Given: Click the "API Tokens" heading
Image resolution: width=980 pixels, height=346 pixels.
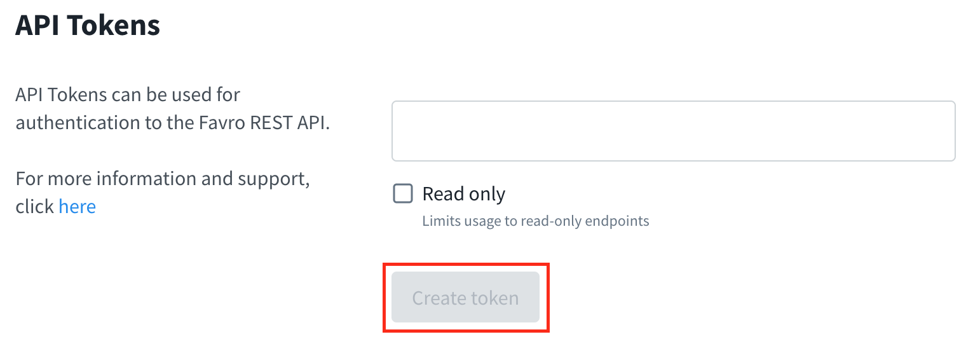Looking at the screenshot, I should pos(88,25).
